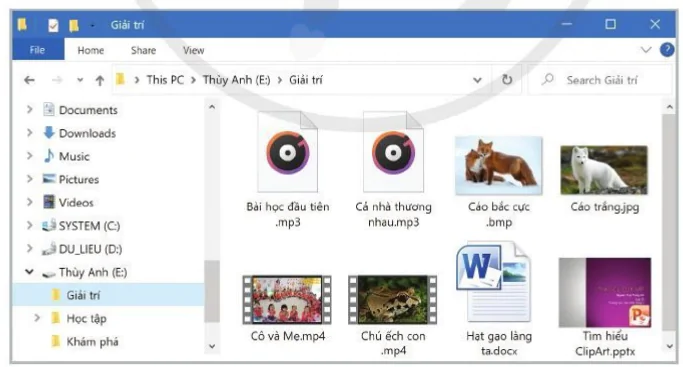Click the Back navigation arrow

(x=29, y=80)
